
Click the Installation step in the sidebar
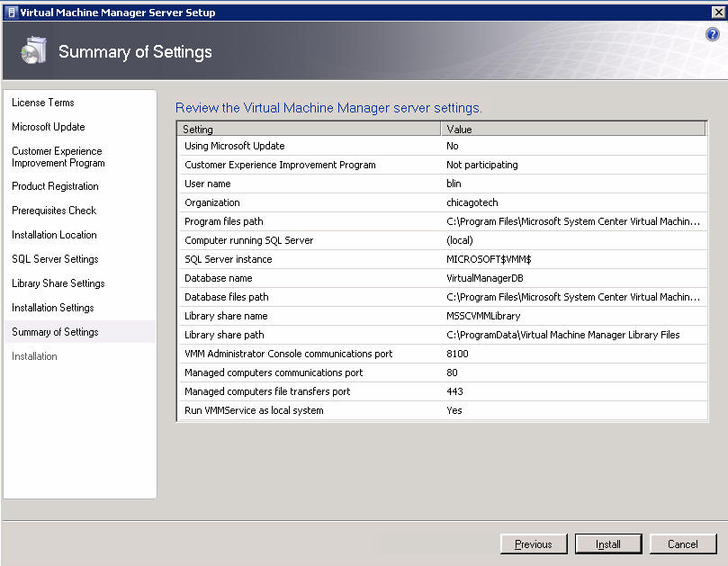coord(34,356)
